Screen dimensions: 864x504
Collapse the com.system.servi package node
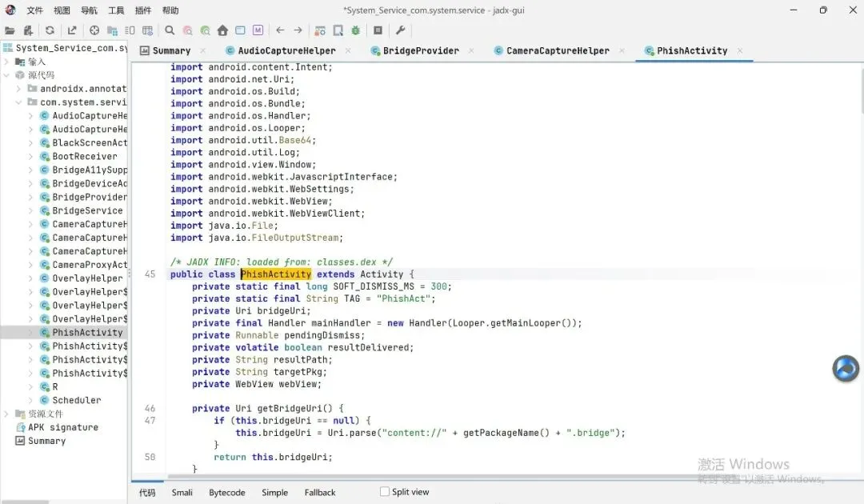click(18, 102)
